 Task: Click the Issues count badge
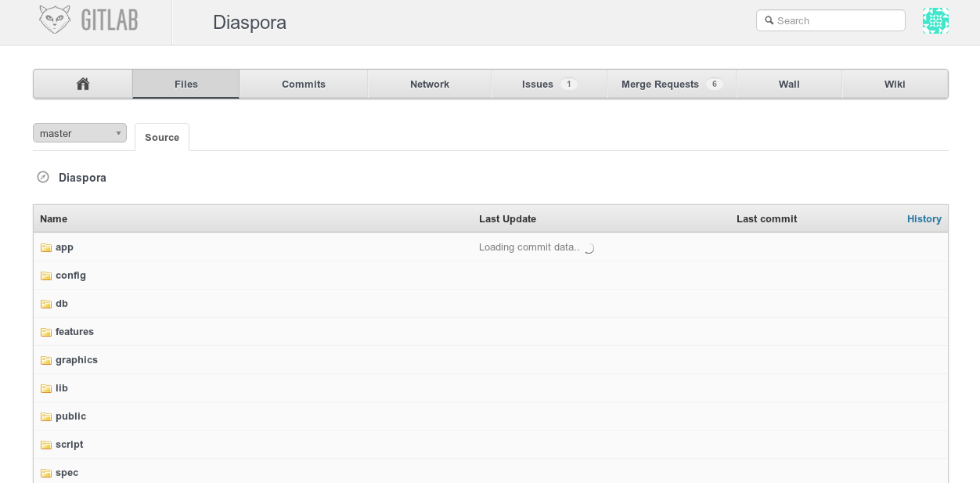pos(569,84)
